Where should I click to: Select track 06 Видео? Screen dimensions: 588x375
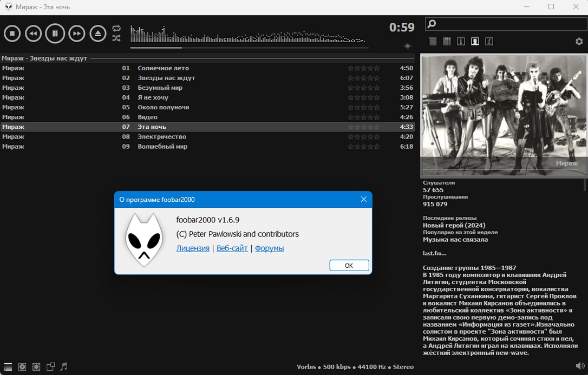tap(207, 117)
